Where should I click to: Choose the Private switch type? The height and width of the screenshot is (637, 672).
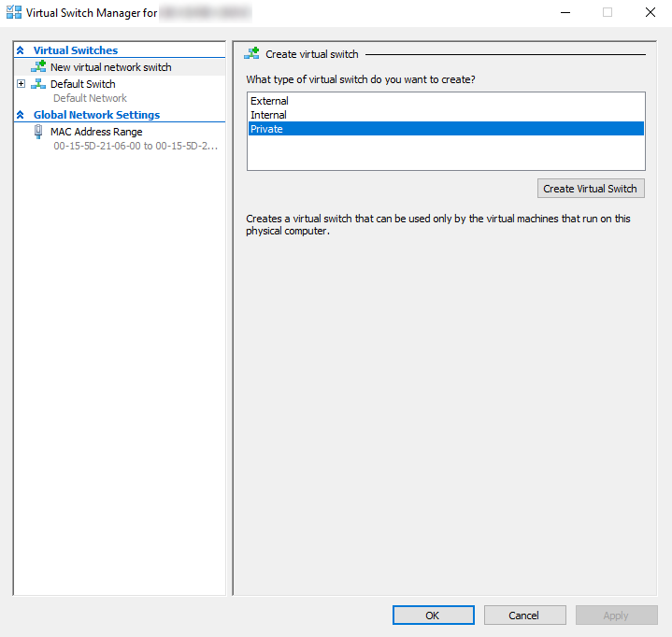[266, 129]
